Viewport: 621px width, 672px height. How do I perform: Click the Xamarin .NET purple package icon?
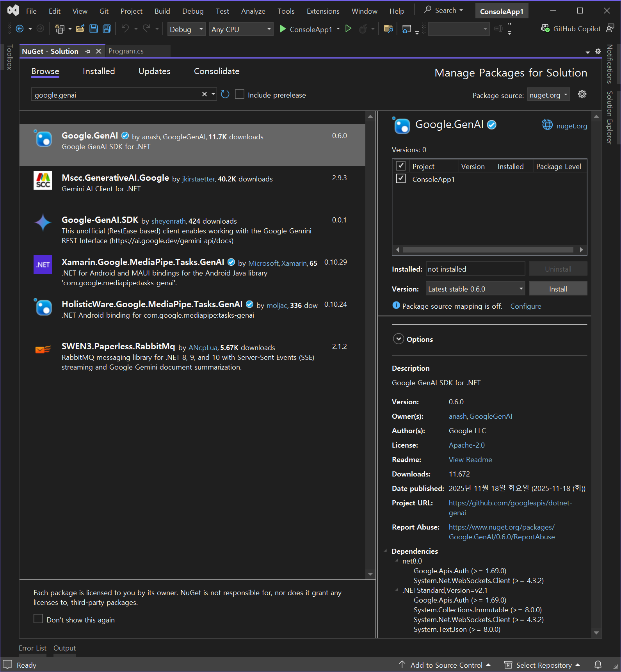pyautogui.click(x=43, y=265)
